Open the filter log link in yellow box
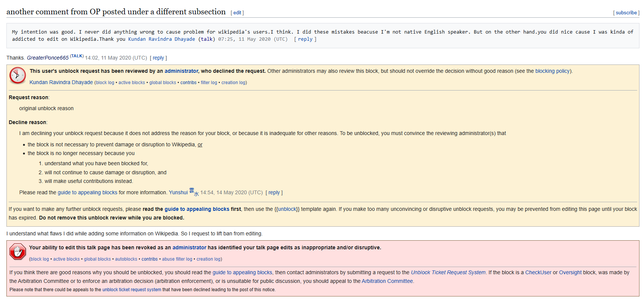This screenshot has width=644, height=301. [209, 83]
